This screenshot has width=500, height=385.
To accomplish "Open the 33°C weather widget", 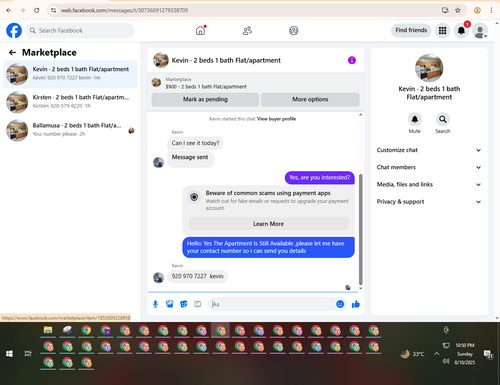I will coord(413,354).
